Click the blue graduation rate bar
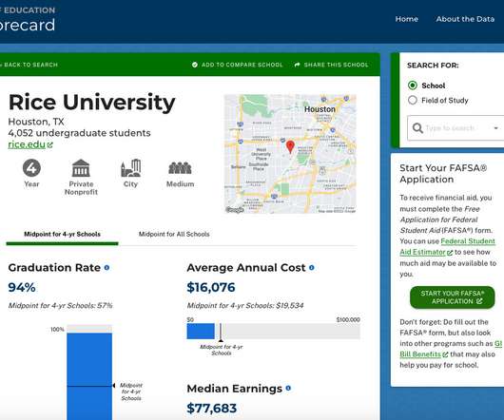The width and height of the screenshot is (504, 420). [89, 375]
